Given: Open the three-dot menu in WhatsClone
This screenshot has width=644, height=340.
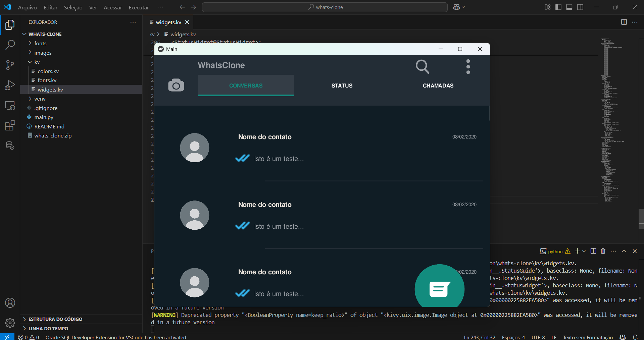Looking at the screenshot, I should click(468, 67).
